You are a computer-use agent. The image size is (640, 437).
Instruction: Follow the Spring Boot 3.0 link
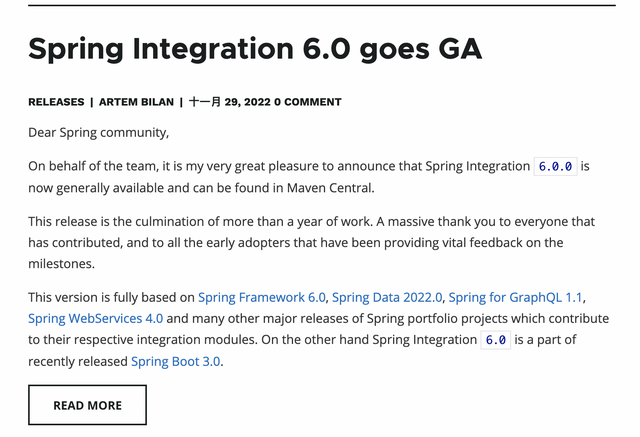point(176,362)
